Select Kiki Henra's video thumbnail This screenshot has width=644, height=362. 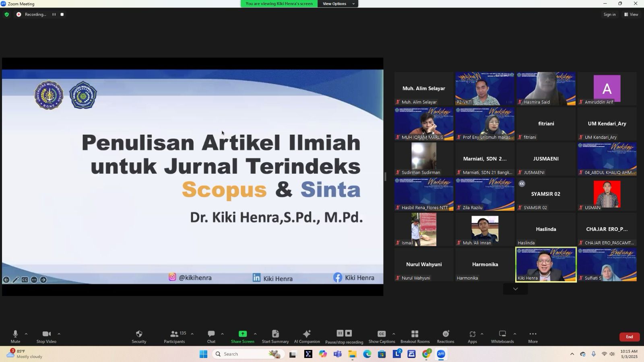pyautogui.click(x=546, y=264)
